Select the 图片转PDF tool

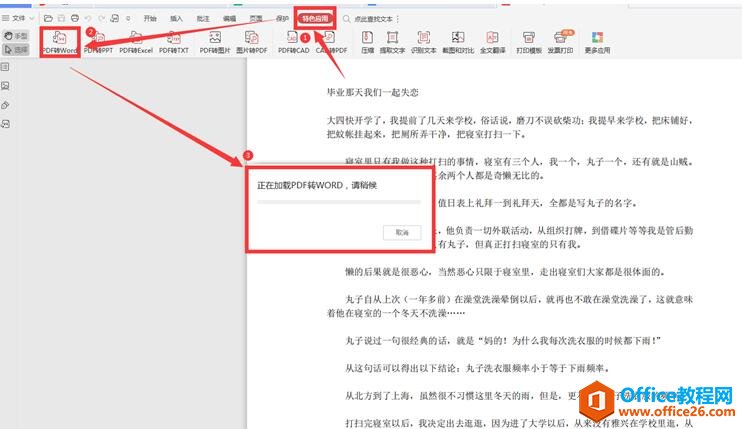[x=252, y=42]
